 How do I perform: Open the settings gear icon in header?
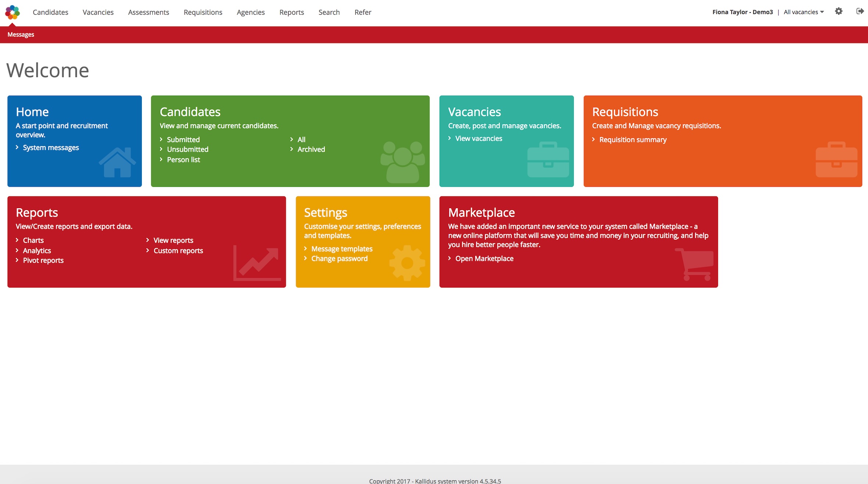click(839, 11)
